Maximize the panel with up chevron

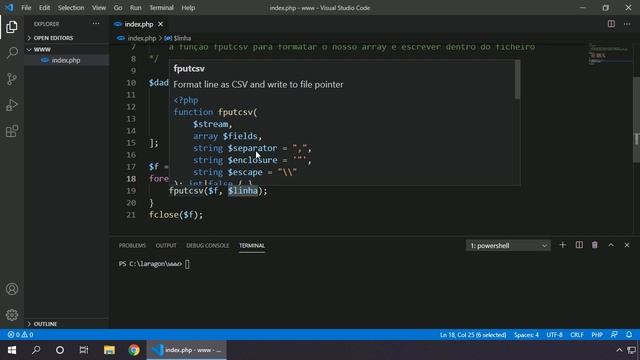coord(611,245)
